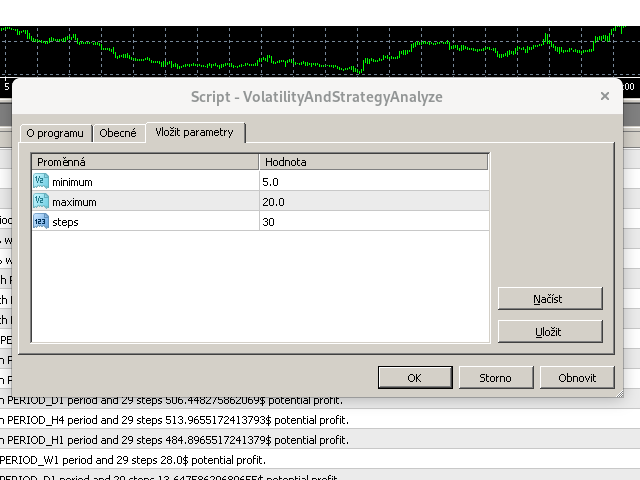Select the steps variable name
640x480 pixels.
[65, 222]
